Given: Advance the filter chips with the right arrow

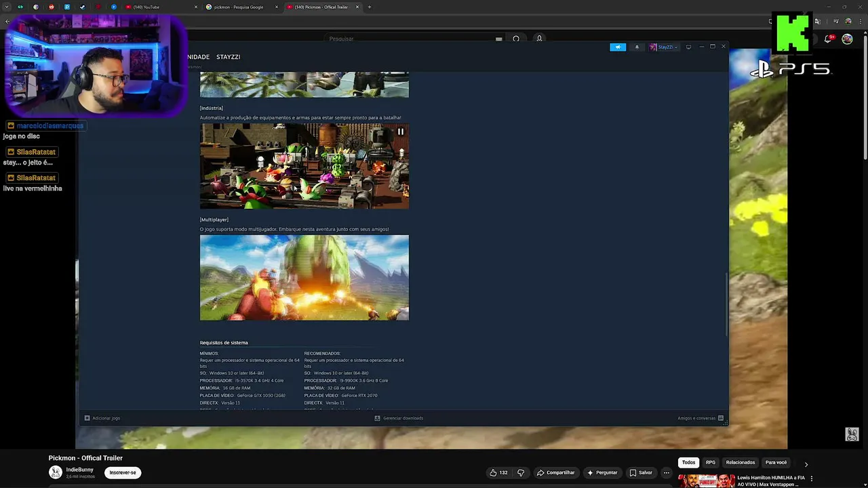Looking at the screenshot, I should (x=806, y=464).
